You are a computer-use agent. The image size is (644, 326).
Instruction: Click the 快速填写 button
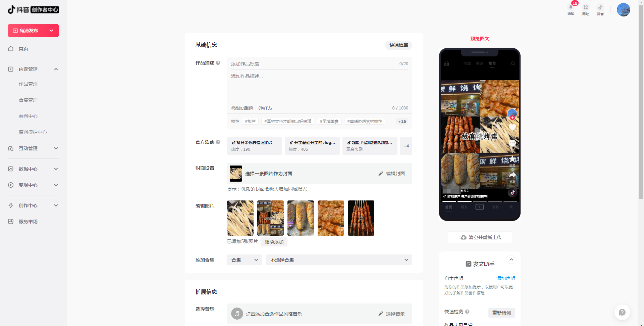(x=399, y=45)
